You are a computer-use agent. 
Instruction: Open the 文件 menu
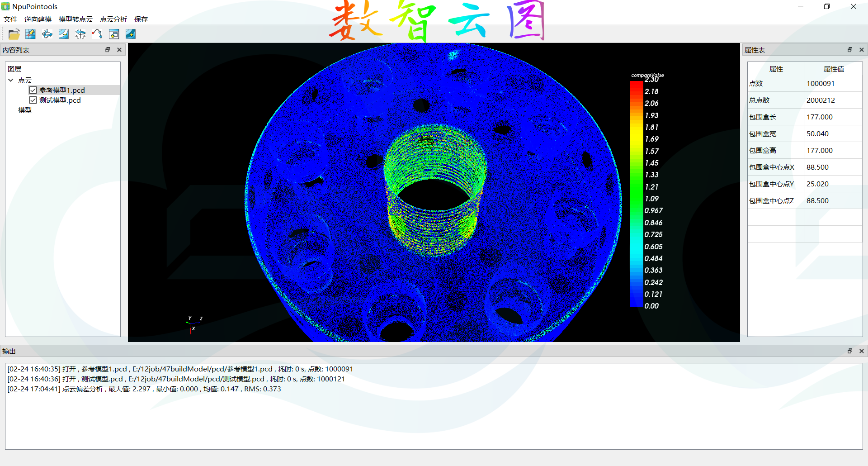coord(10,19)
